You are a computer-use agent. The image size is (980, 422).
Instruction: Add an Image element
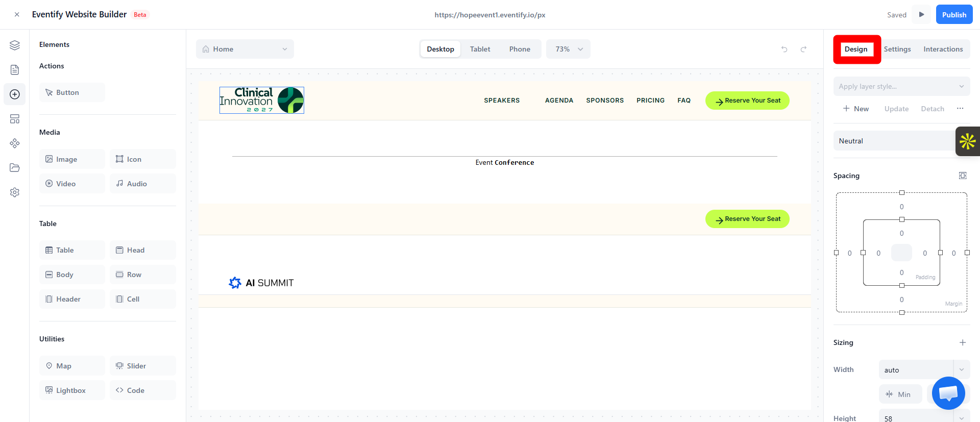72,159
